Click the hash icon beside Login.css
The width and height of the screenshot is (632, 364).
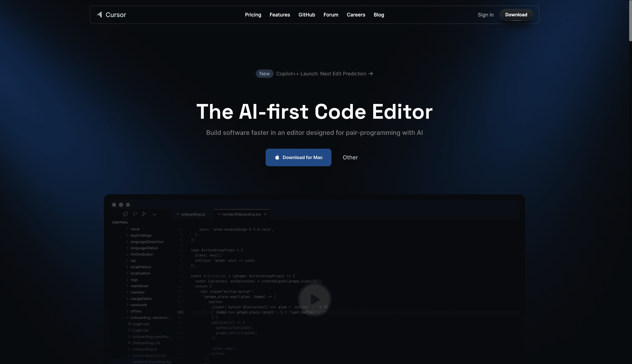coord(129,324)
